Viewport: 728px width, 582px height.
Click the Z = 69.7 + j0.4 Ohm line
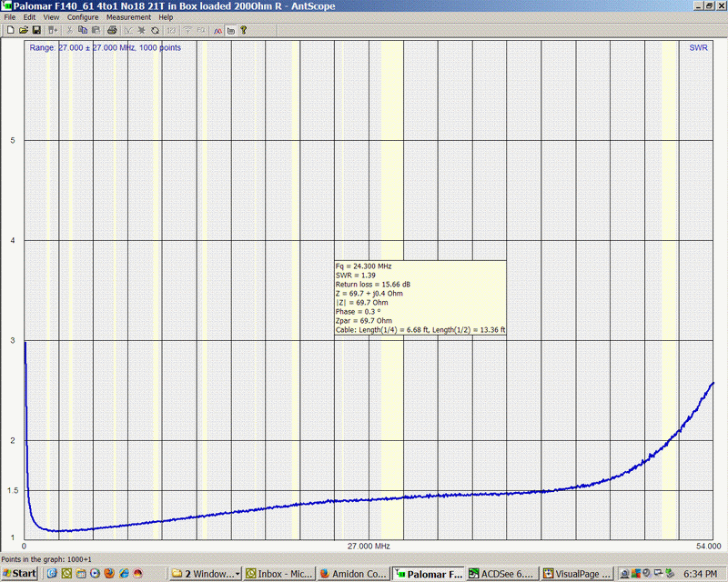(x=369, y=294)
